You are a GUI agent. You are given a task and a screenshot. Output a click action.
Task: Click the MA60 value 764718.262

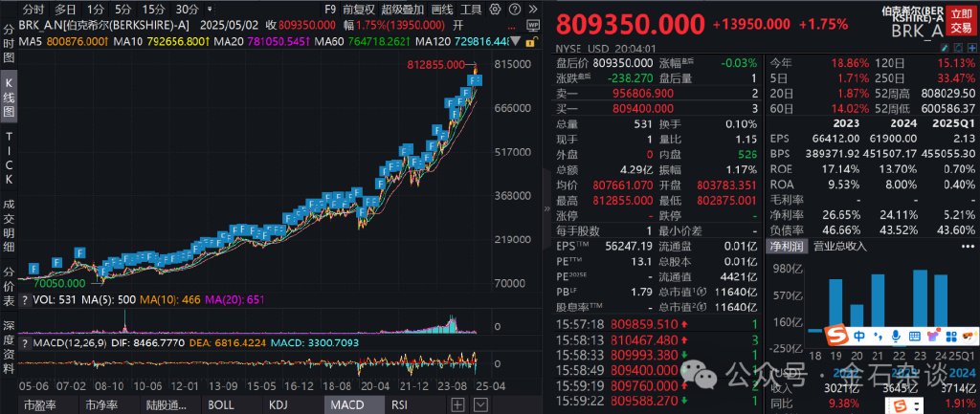(380, 42)
